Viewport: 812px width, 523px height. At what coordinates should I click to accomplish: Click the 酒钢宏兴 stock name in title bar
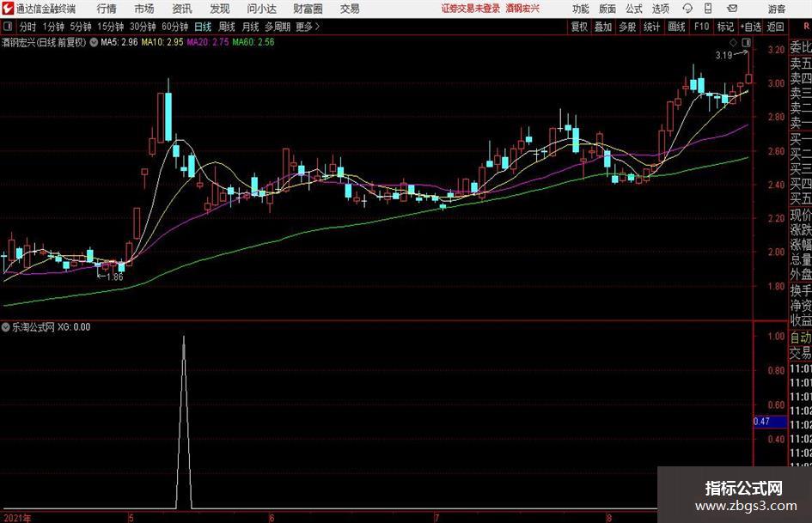coord(522,9)
